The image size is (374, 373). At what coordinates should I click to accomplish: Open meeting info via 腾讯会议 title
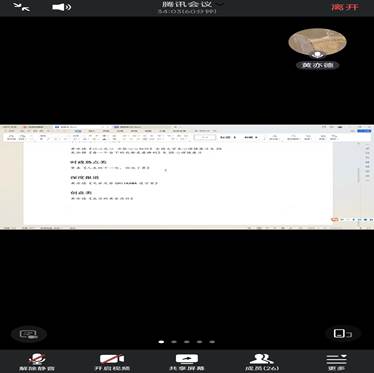click(187, 4)
